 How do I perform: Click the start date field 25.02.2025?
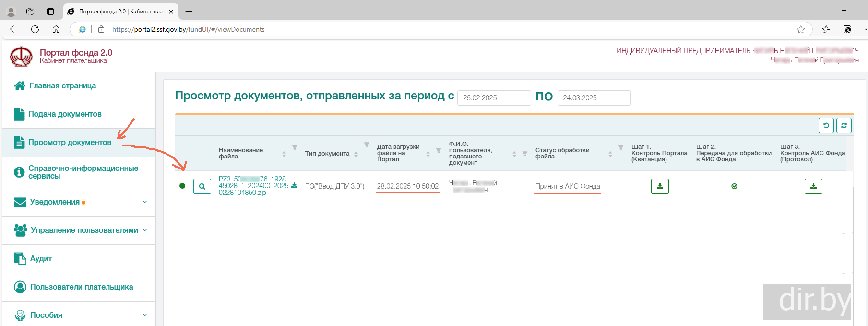pos(494,98)
